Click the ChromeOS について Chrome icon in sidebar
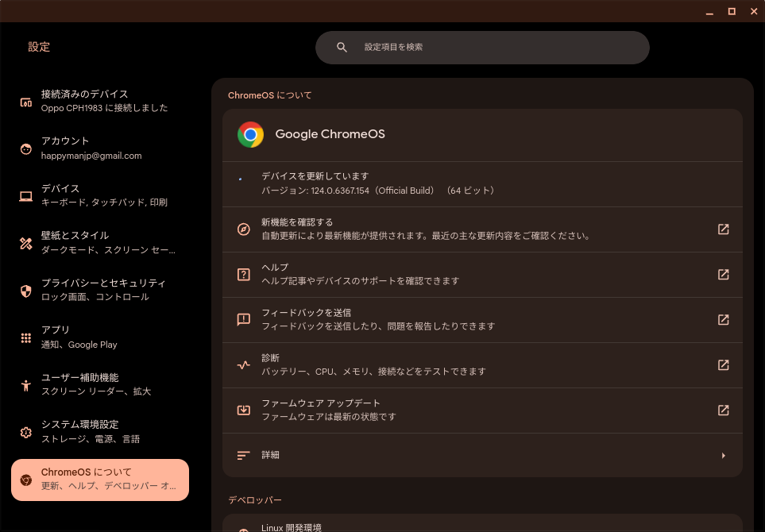Screen dimensions: 765x532 pos(26,480)
